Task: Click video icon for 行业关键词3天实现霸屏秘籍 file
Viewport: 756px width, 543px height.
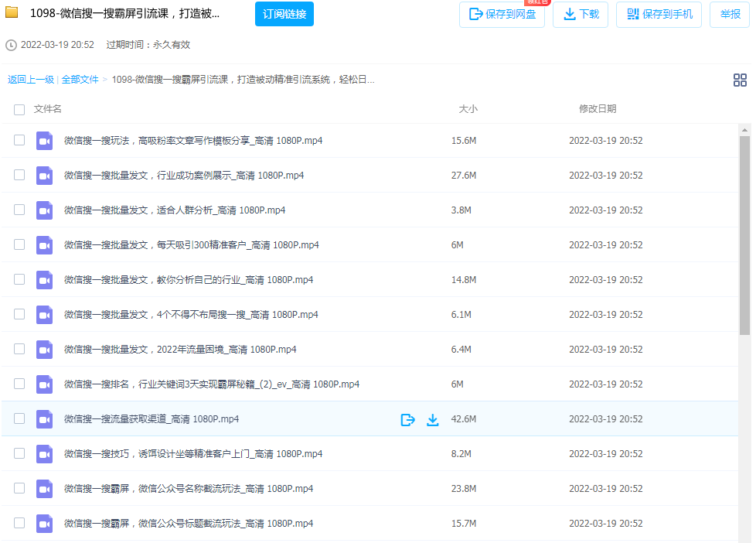Action: coord(44,384)
